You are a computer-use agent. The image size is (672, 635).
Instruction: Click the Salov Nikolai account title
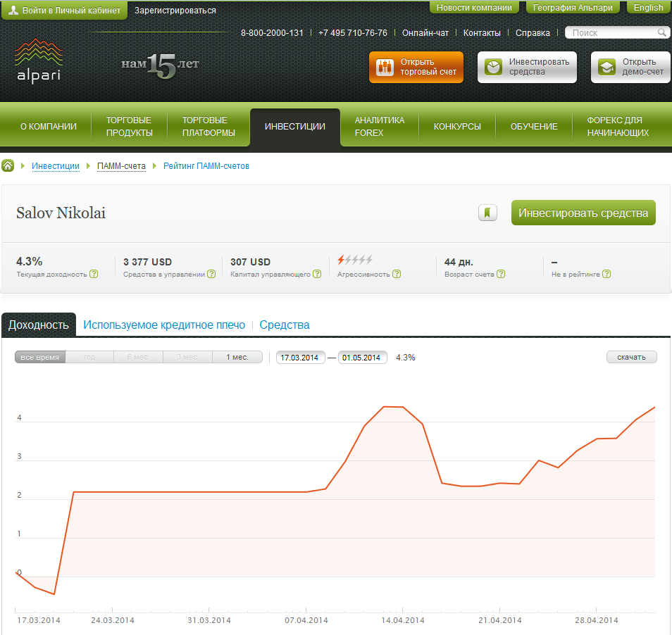pyautogui.click(x=61, y=213)
